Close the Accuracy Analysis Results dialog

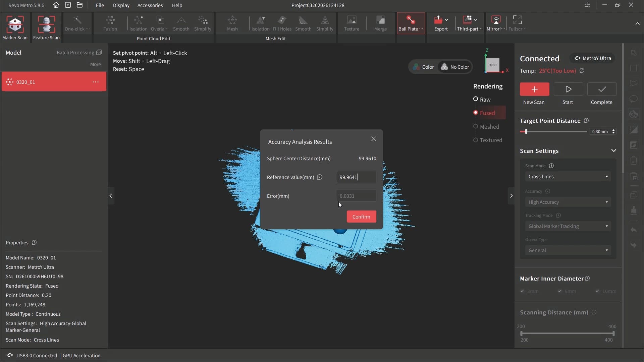tap(373, 139)
